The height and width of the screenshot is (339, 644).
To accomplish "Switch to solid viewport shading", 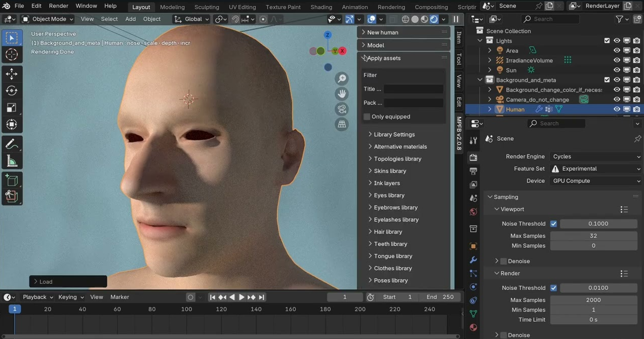I will (x=415, y=19).
